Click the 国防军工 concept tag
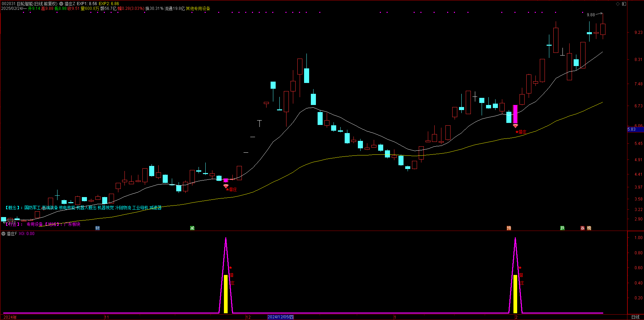The width and height of the screenshot is (644, 320). (32, 208)
